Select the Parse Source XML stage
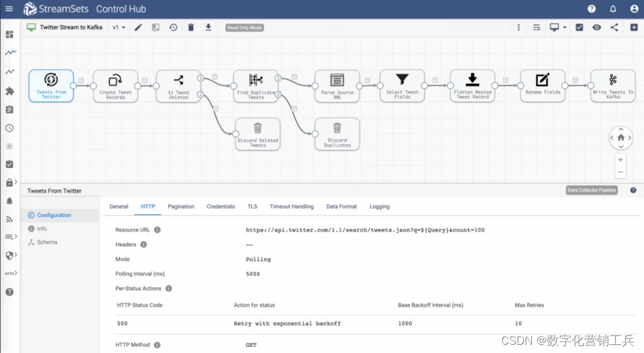 [x=337, y=86]
